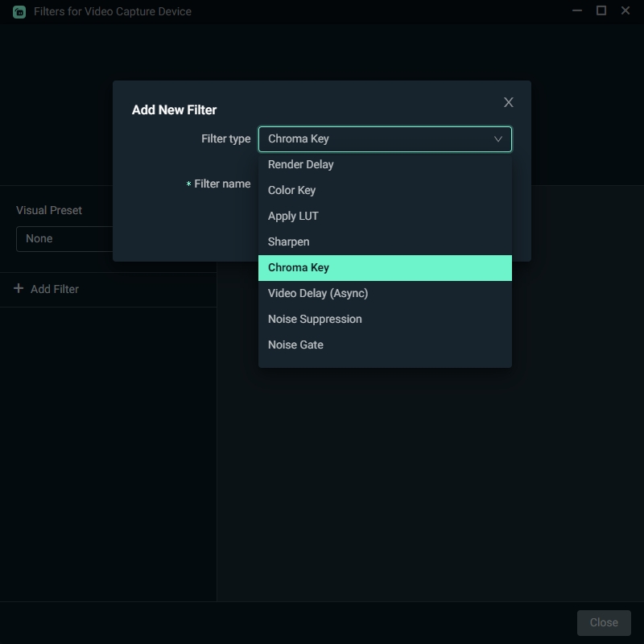Close the Add New Filter dialog with X
This screenshot has height=644, width=644.
pos(509,102)
